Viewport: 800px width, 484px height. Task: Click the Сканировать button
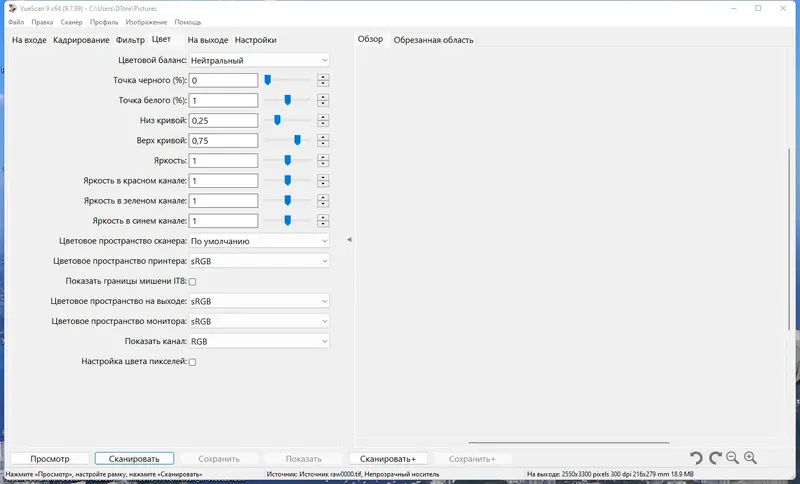click(134, 459)
